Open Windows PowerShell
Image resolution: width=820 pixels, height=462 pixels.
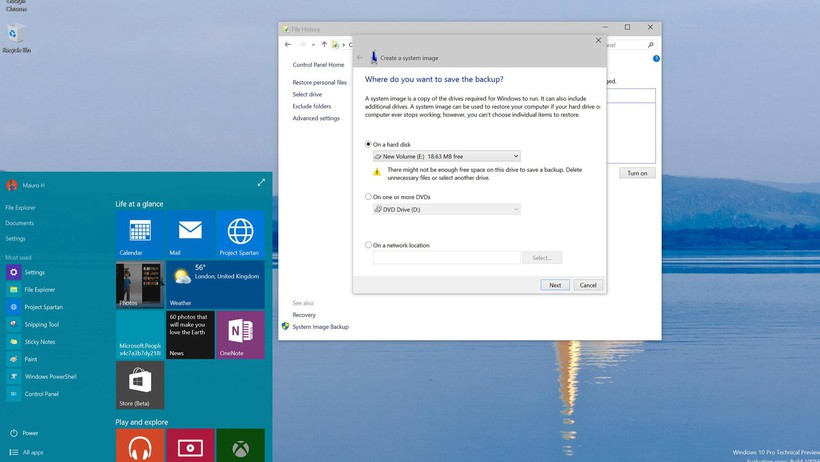(x=50, y=376)
